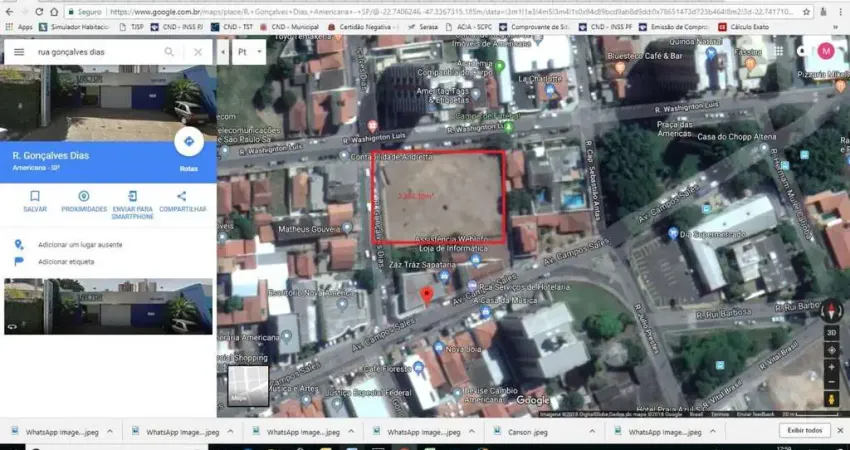Open the Canson.jpeg download
This screenshot has width=850, height=450.
[x=521, y=432]
